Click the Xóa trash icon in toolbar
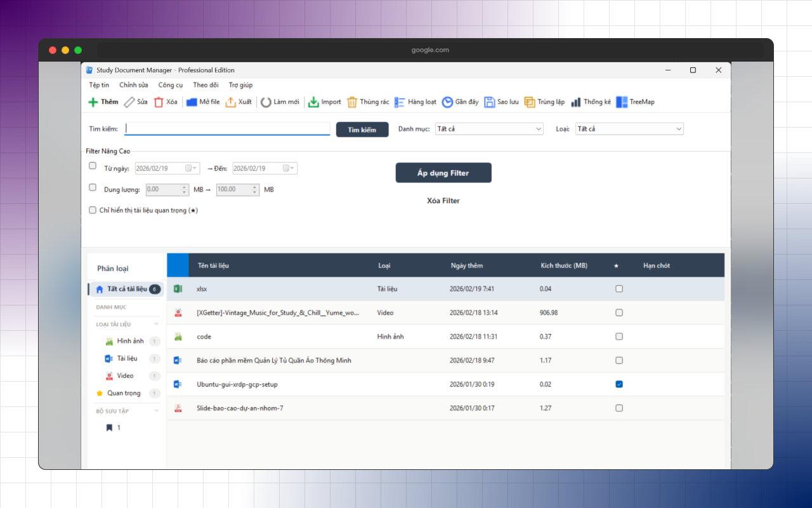 (x=159, y=102)
